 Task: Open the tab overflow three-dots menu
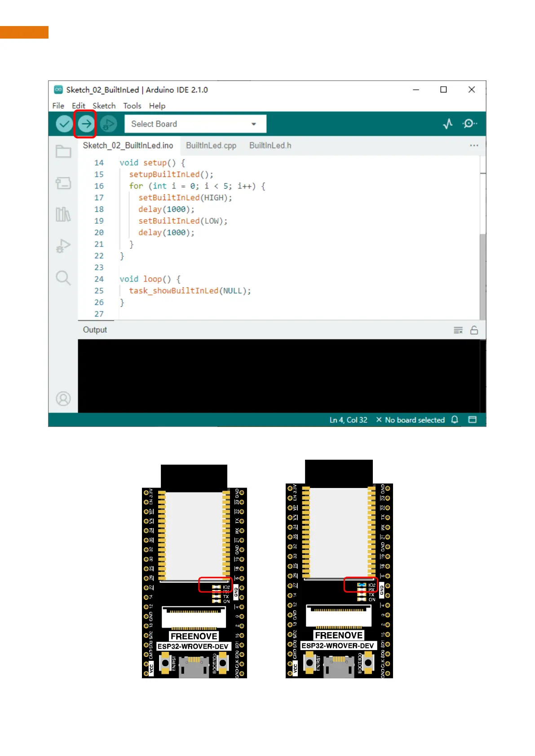pos(474,145)
